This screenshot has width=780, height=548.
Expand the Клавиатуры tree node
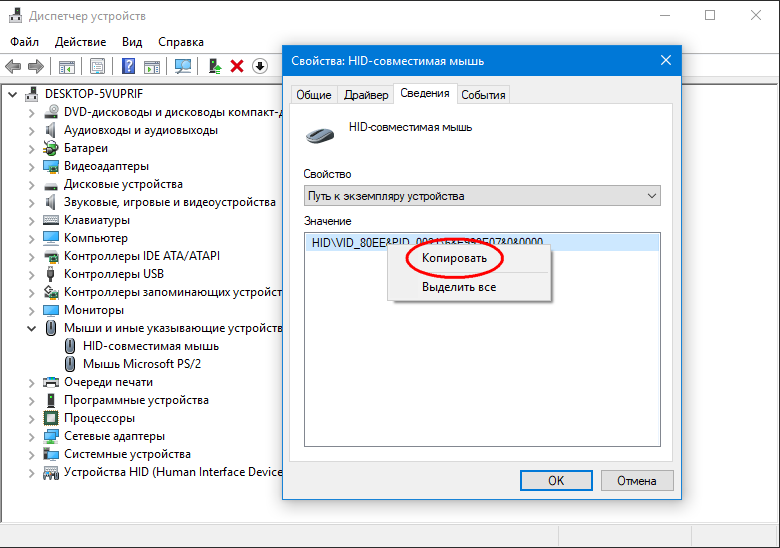coord(31,220)
